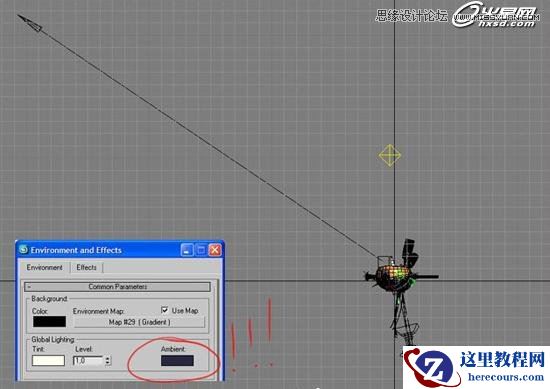
Task: Select the yellow omni light helper
Action: (x=390, y=155)
